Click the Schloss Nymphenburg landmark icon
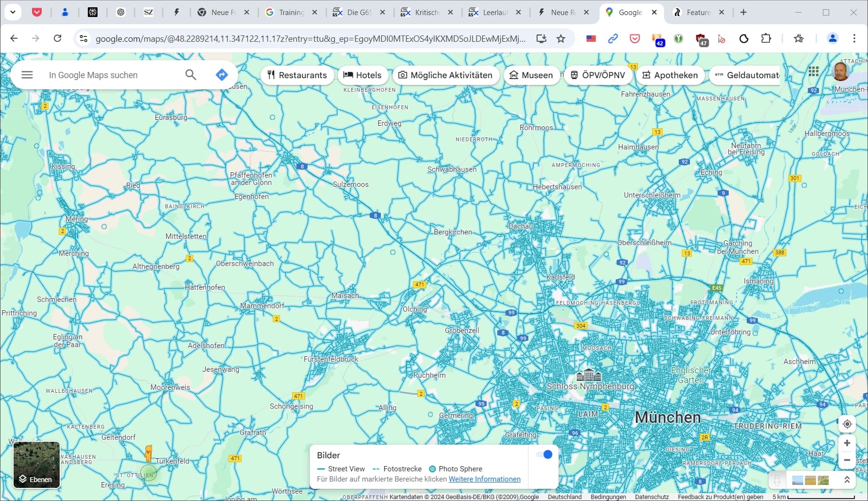 coord(589,375)
